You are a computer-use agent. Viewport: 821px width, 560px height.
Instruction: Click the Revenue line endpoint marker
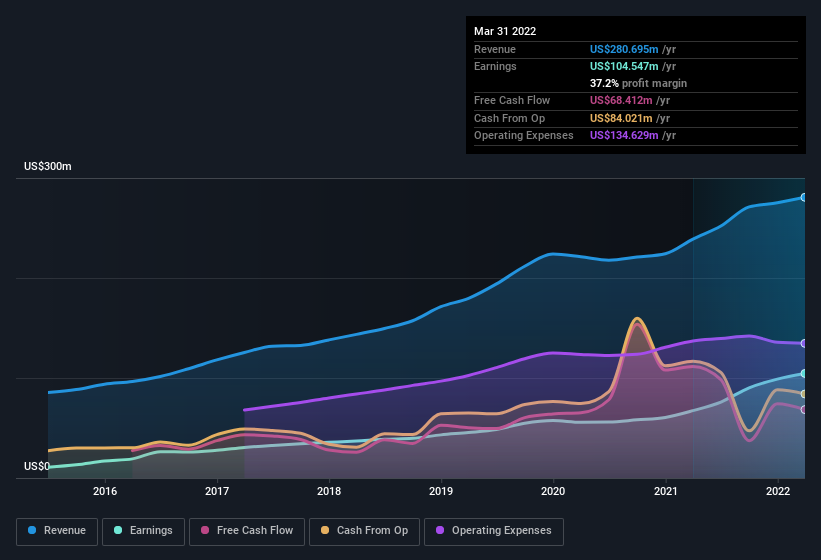click(804, 197)
